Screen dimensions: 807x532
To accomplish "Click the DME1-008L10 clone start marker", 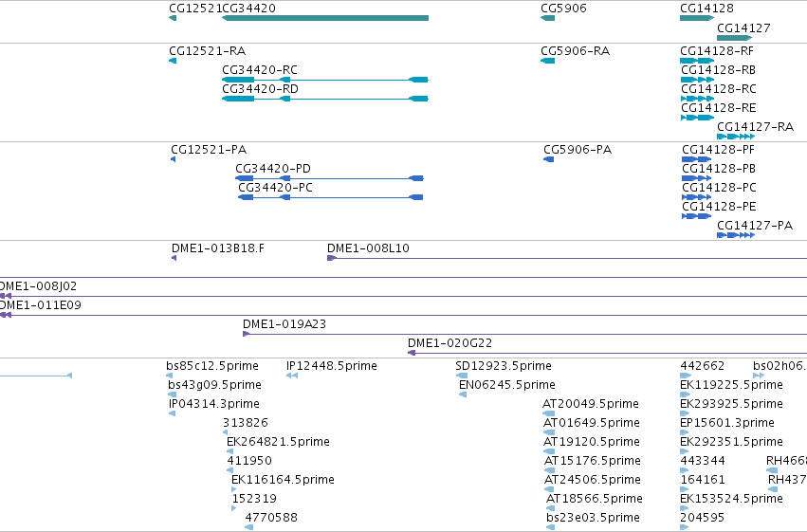I will 332,258.
